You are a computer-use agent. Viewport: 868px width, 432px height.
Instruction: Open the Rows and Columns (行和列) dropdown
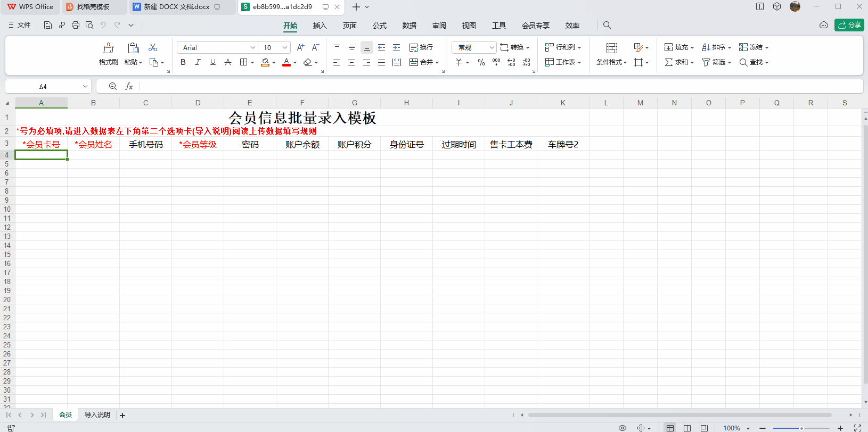tap(563, 47)
